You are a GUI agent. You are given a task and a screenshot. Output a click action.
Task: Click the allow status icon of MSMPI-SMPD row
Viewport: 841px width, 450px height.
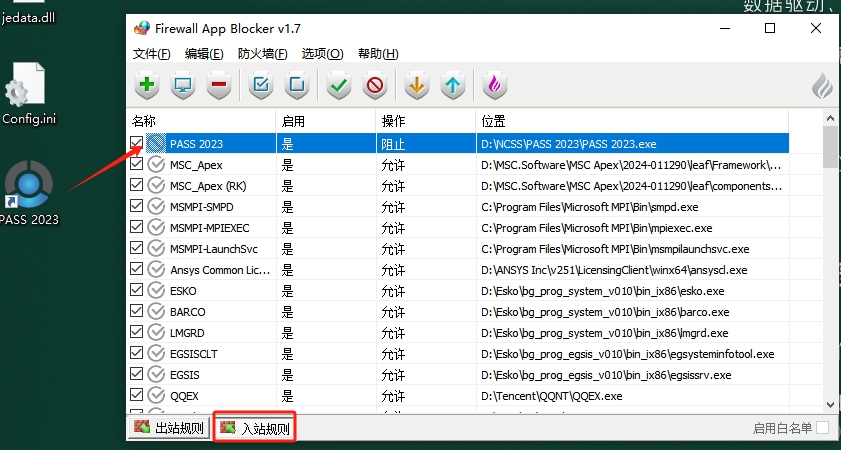(x=156, y=206)
